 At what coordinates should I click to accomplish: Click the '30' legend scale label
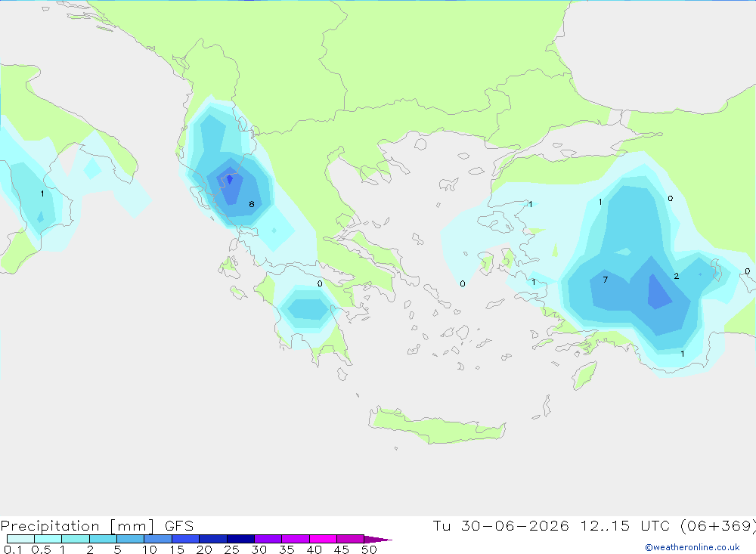259,549
